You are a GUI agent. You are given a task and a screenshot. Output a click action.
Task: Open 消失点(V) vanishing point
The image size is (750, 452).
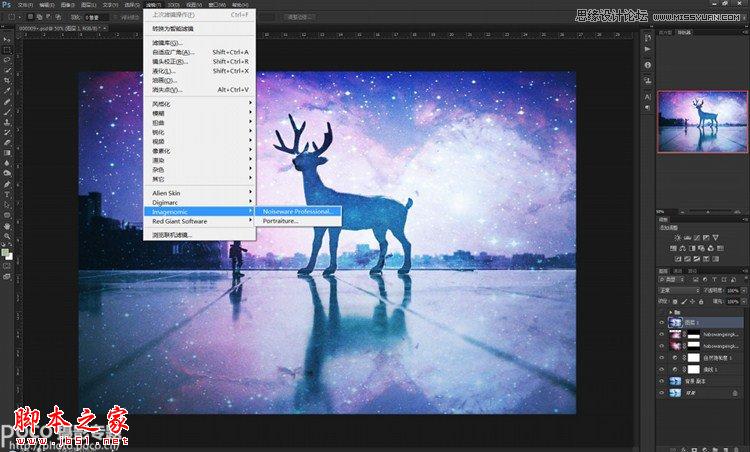point(200,89)
